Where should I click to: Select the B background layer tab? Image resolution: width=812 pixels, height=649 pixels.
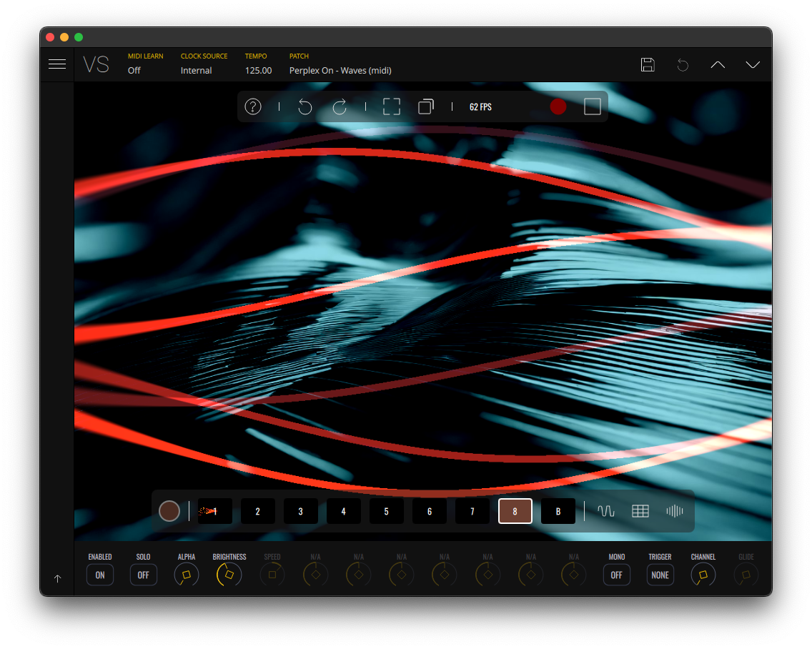tap(558, 511)
